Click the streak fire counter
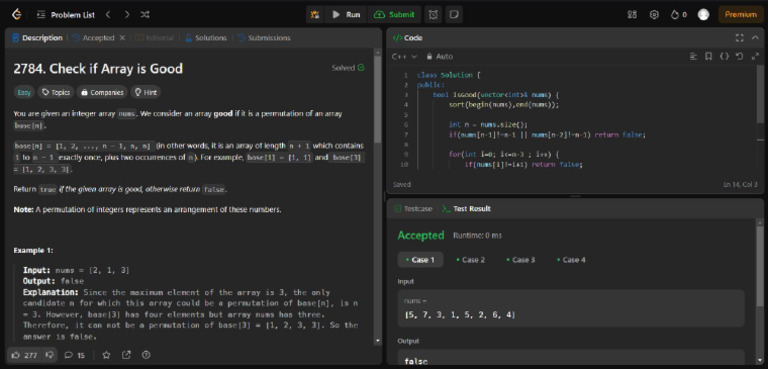This screenshot has width=768, height=369. [x=679, y=15]
